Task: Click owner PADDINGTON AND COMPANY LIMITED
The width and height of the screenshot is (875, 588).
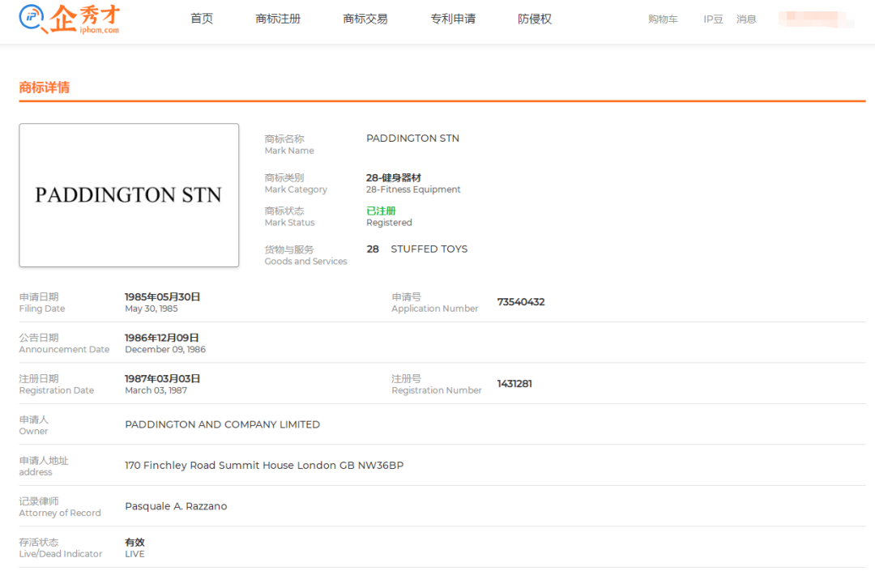Action: tap(223, 424)
